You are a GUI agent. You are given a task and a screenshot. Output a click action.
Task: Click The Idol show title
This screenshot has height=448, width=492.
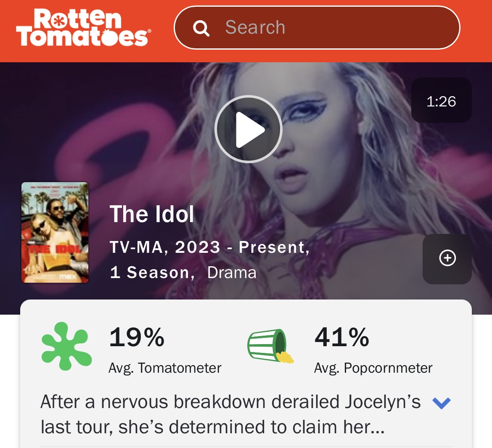click(152, 214)
